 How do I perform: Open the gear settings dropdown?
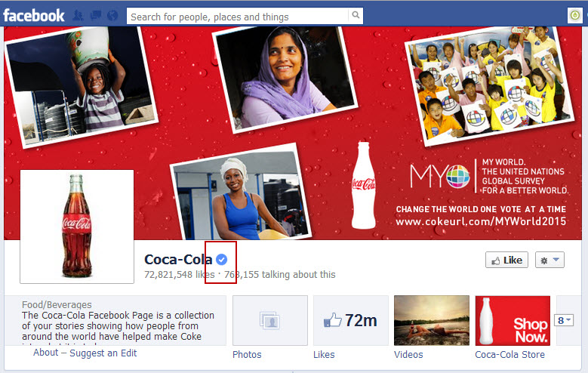[x=550, y=260]
